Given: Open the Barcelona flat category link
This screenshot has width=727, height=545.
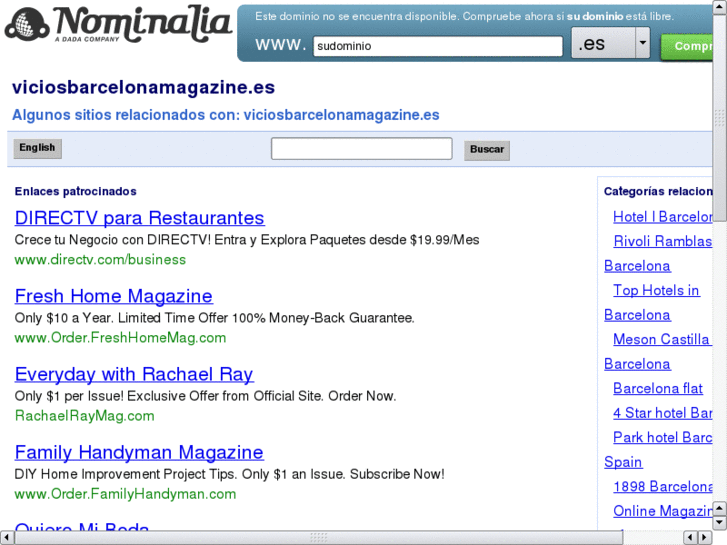Looking at the screenshot, I should pos(658,388).
